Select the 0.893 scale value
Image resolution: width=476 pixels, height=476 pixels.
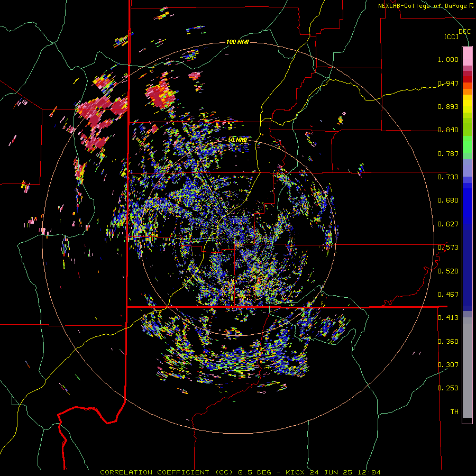point(448,106)
